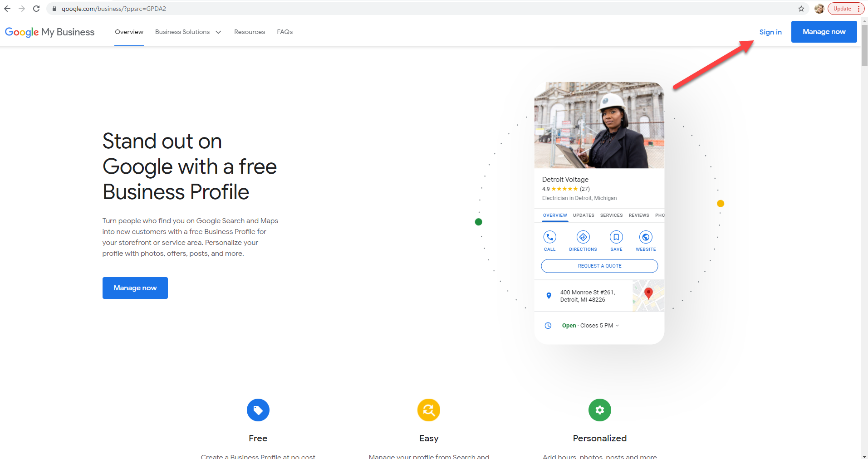Click the Free heading
868x459 pixels.
tap(258, 438)
